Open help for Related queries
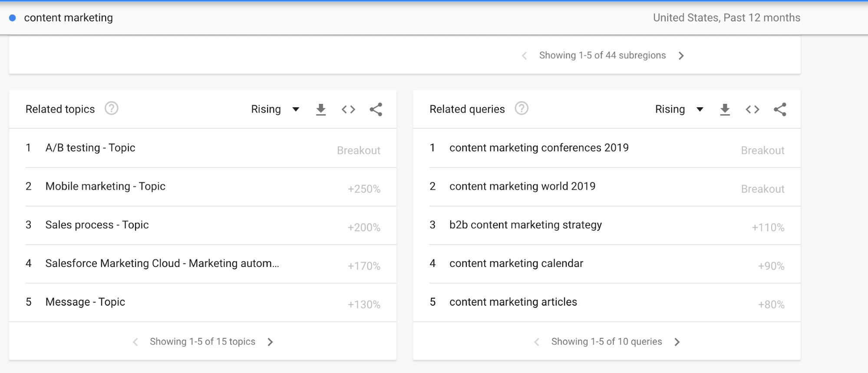 [x=521, y=108]
